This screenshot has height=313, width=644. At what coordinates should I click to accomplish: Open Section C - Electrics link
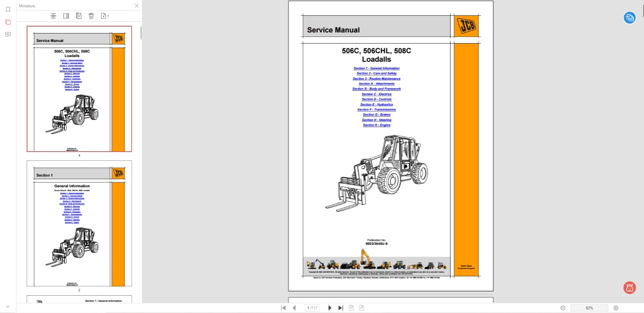click(377, 94)
